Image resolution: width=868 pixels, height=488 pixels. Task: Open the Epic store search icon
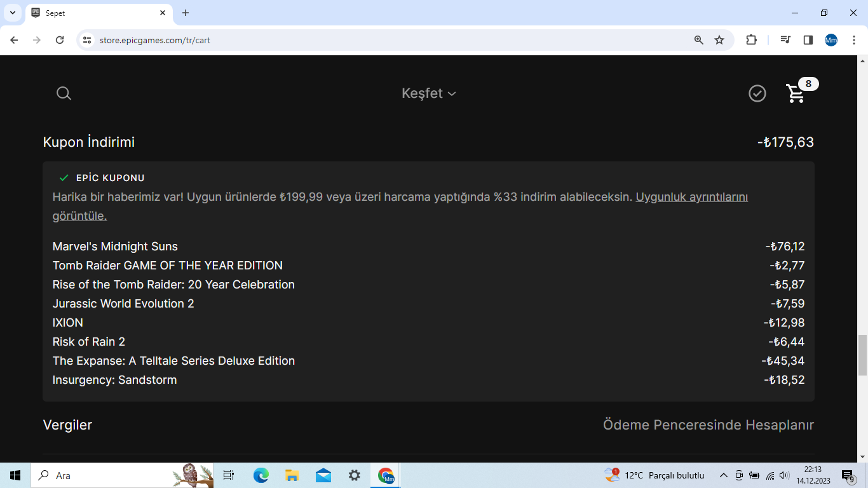(x=64, y=93)
